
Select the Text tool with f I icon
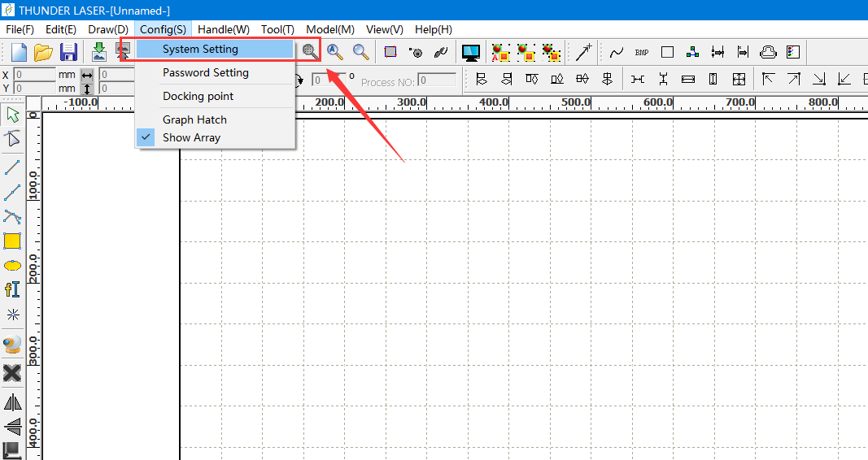12,289
